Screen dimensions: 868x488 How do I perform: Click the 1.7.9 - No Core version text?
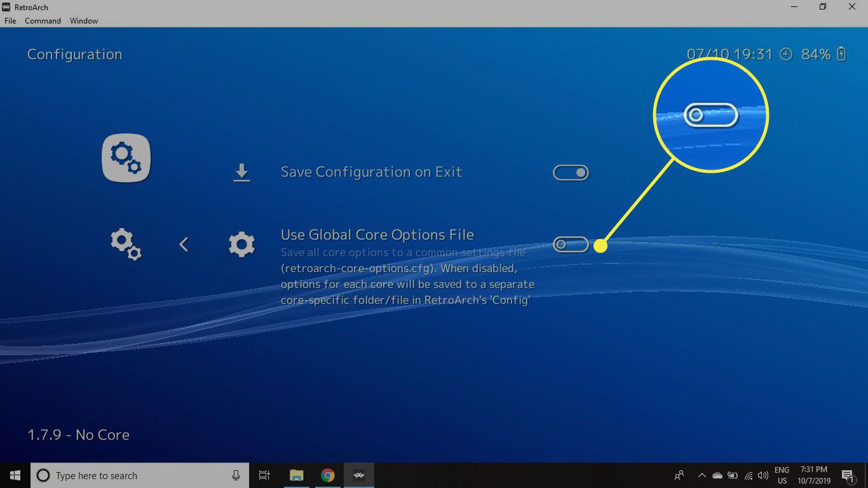[78, 435]
